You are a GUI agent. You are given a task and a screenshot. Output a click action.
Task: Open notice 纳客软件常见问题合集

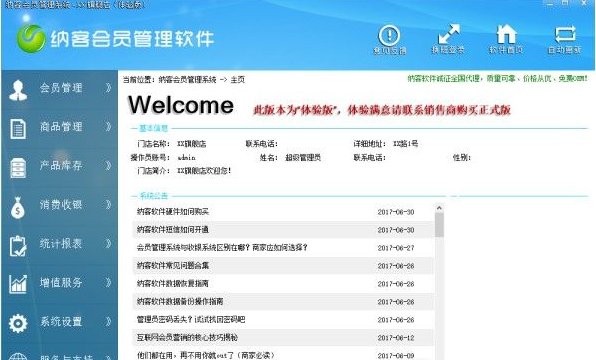[173, 265]
